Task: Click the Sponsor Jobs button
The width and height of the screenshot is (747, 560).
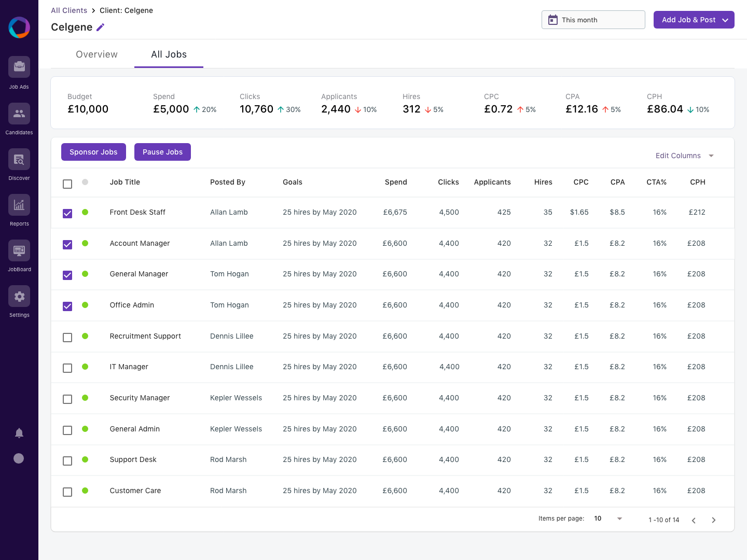Action: pyautogui.click(x=93, y=152)
